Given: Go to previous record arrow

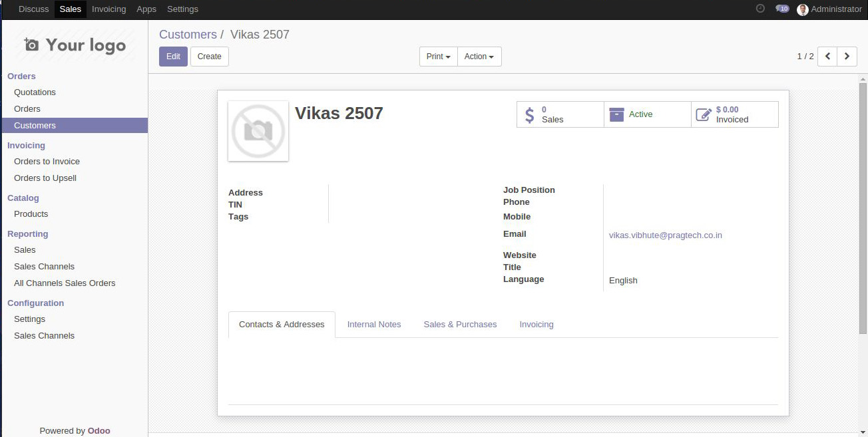Looking at the screenshot, I should click(x=827, y=57).
